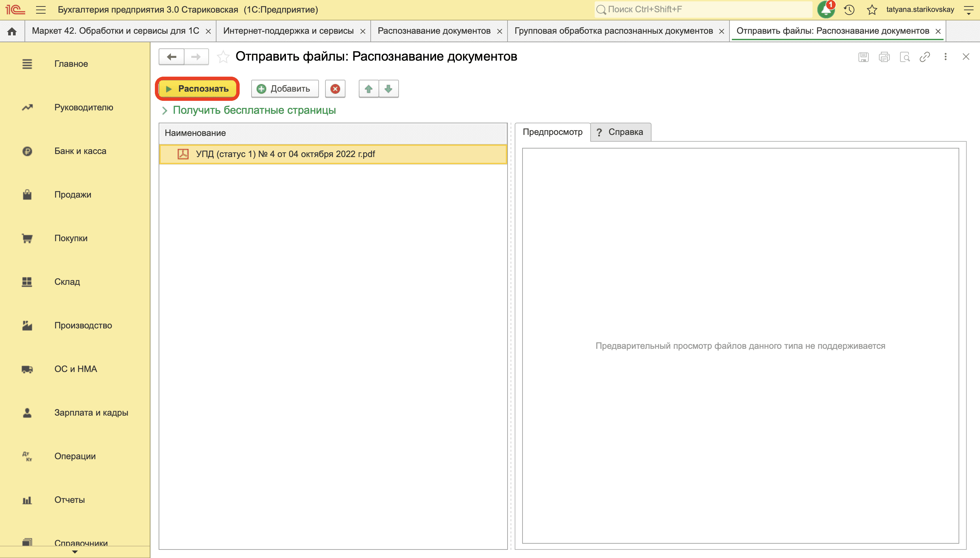Open the three-dot more menu
This screenshot has height=558, width=980.
(946, 57)
